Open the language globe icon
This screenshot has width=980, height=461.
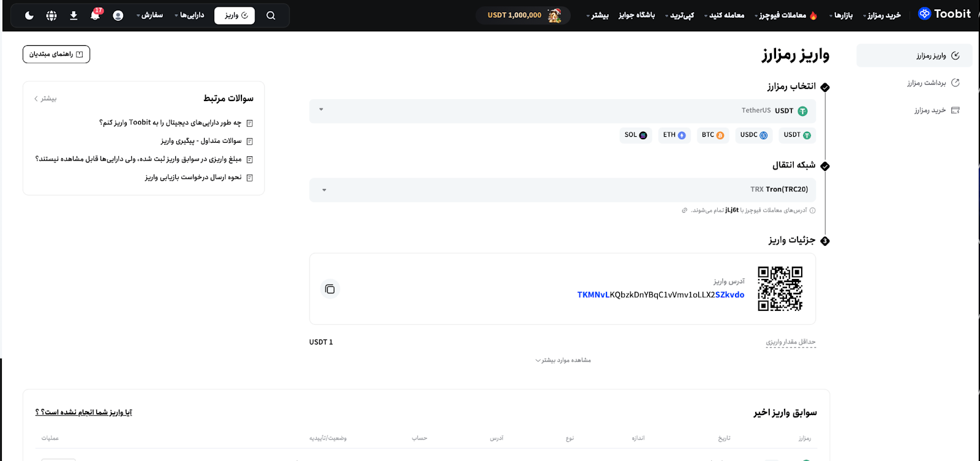(x=51, y=15)
